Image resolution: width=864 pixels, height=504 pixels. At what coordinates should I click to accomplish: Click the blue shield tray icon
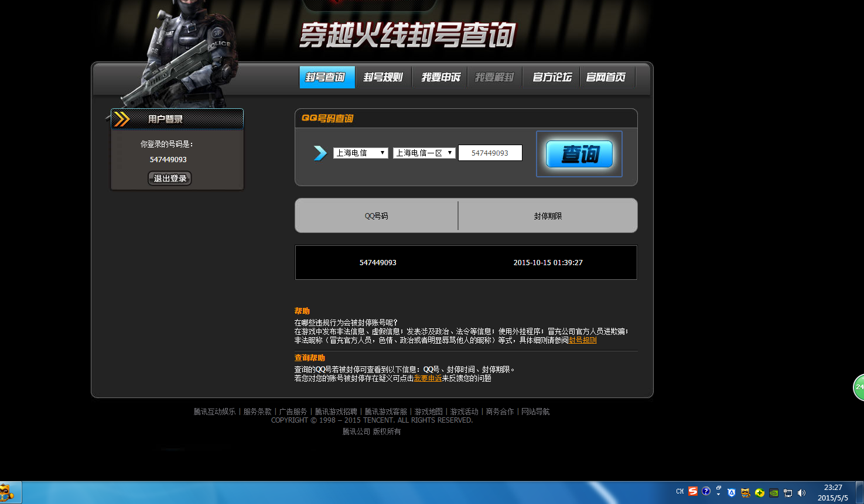click(x=731, y=492)
